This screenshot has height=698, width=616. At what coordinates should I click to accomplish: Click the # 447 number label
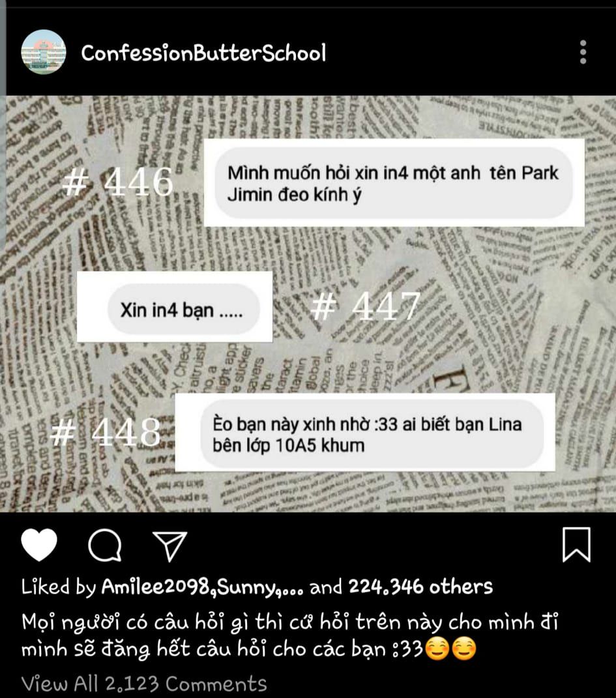click(366, 306)
